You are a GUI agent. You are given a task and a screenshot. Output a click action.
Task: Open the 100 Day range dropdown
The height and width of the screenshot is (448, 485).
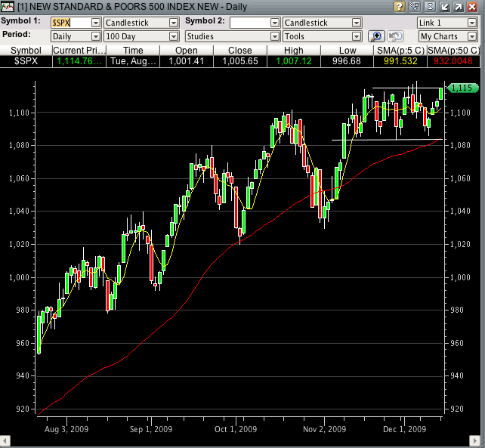coord(174,36)
